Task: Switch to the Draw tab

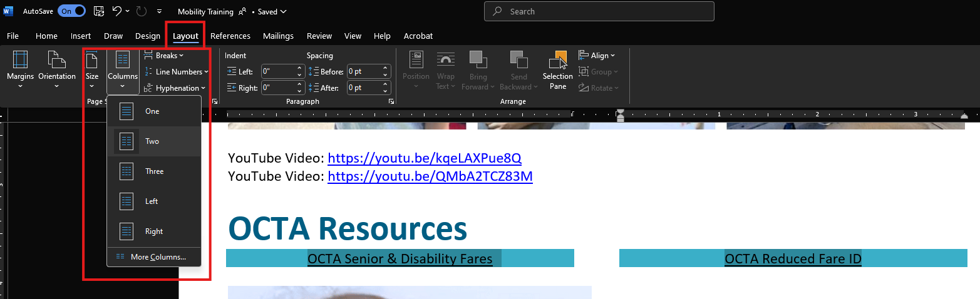Action: 113,36
